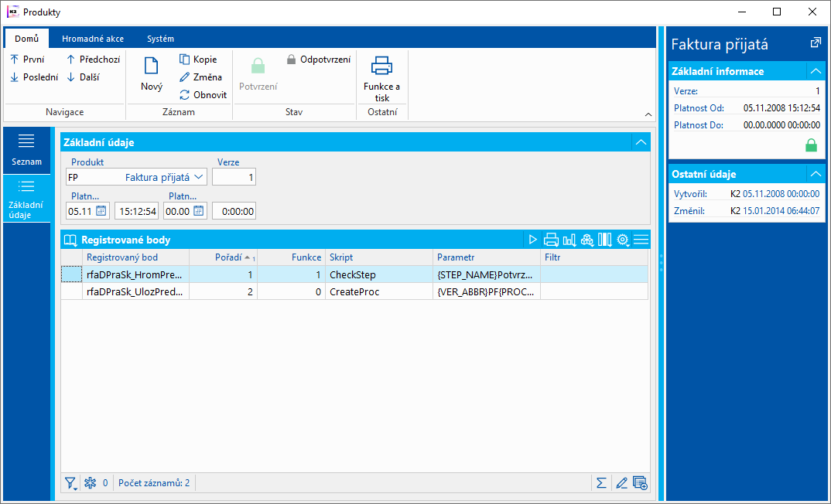This screenshot has width=831, height=504.
Task: Sort by Registrovaný bod column header
Action: pyautogui.click(x=135, y=257)
